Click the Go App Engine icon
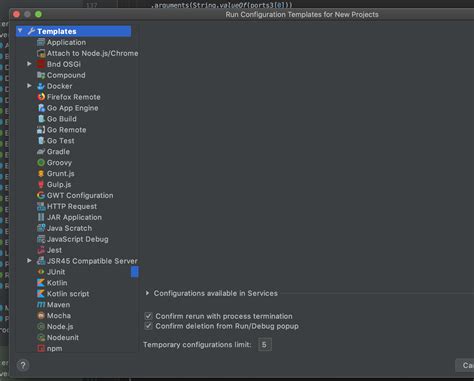 coord(41,108)
